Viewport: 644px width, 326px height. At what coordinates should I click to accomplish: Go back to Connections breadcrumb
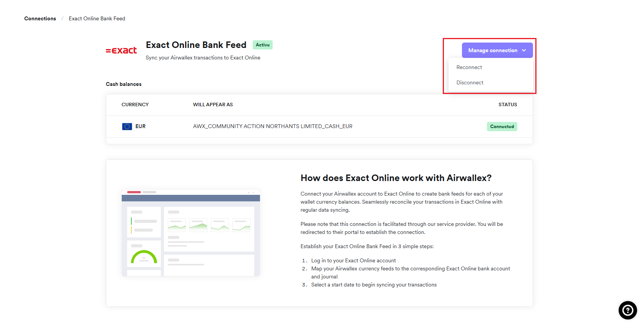click(40, 18)
